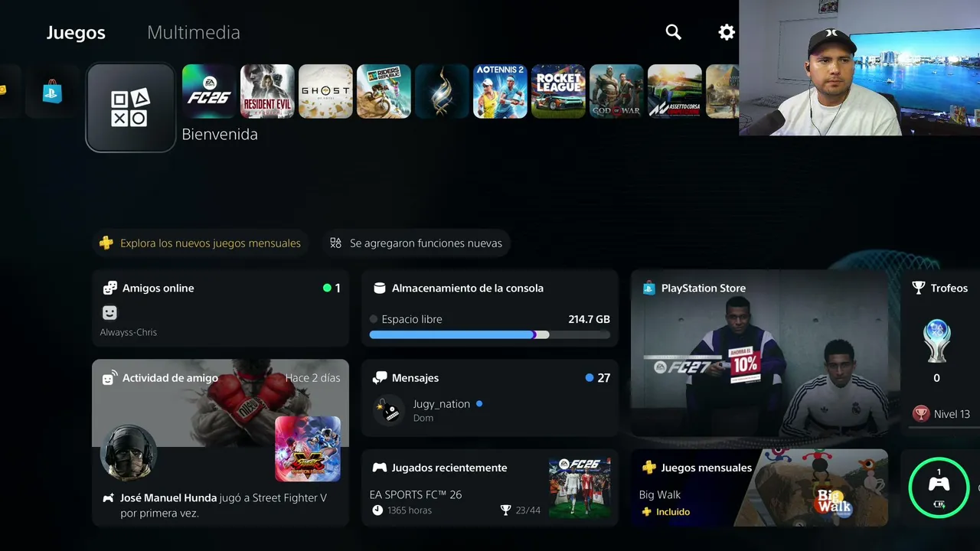Viewport: 980px width, 551px height.
Task: Select the platinum trophy orb icon
Action: coord(936,341)
